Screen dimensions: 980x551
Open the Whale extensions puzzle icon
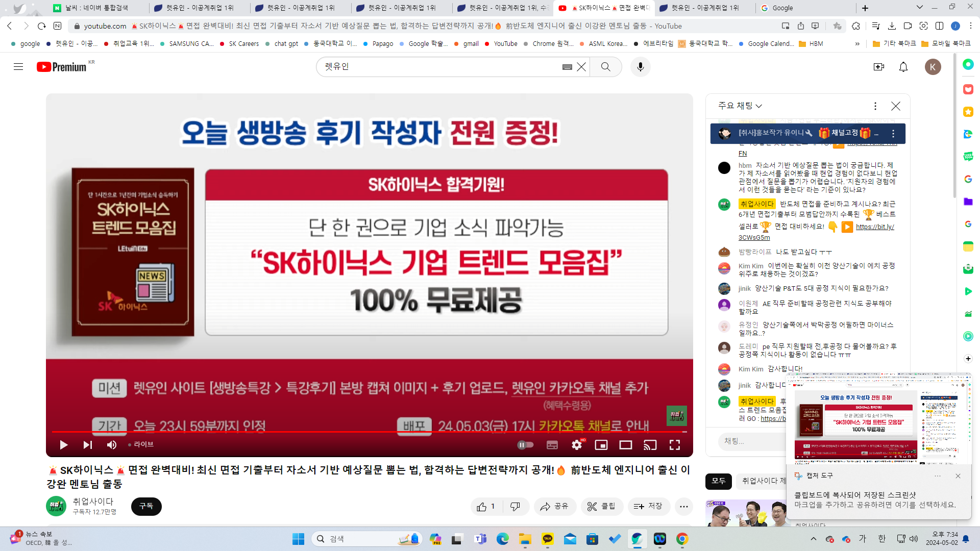point(856,26)
